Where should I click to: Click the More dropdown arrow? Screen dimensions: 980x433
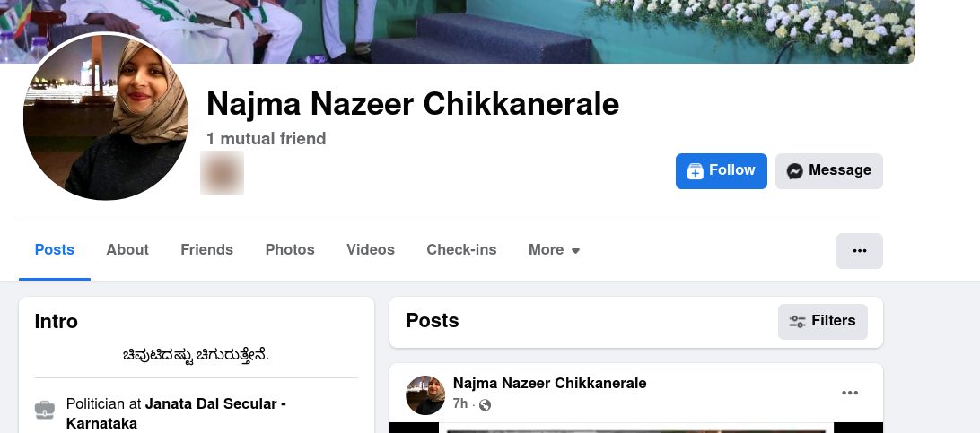point(575,251)
